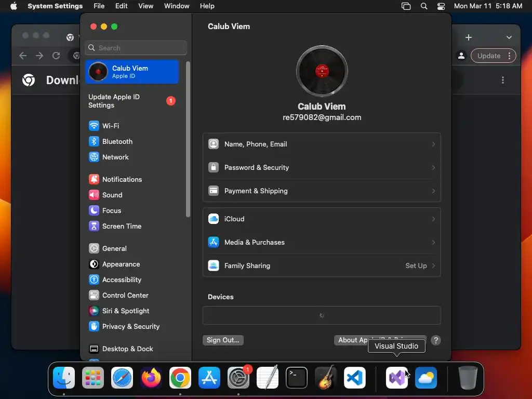532x399 pixels.
Task: Open iCloud settings row
Action: click(x=322, y=219)
